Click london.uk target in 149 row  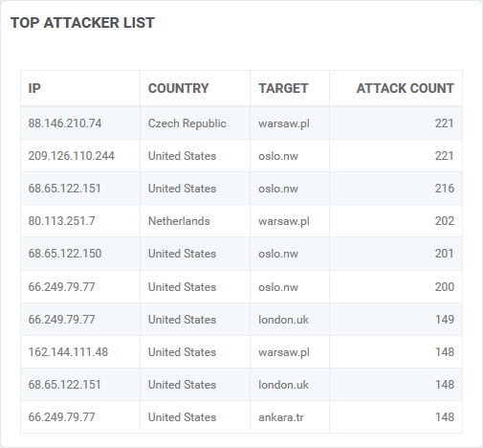pos(283,320)
